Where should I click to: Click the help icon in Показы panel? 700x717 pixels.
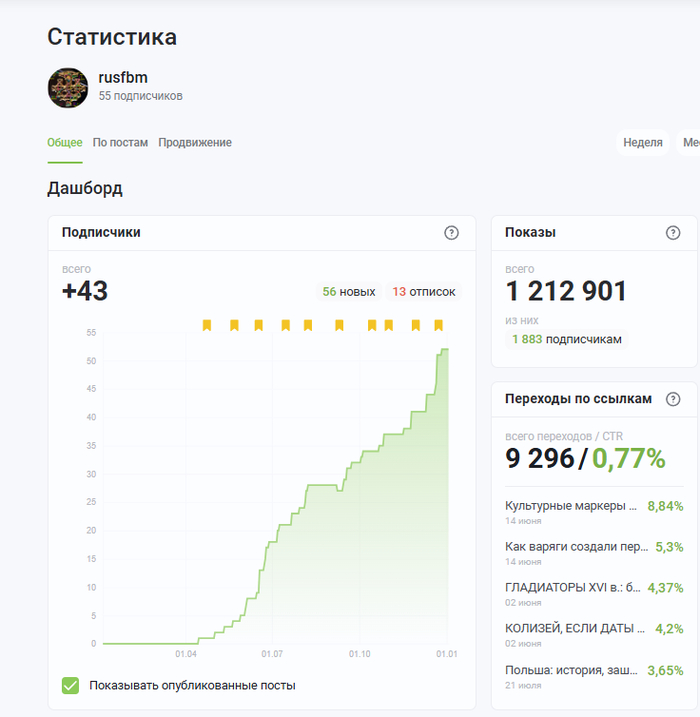(x=673, y=233)
